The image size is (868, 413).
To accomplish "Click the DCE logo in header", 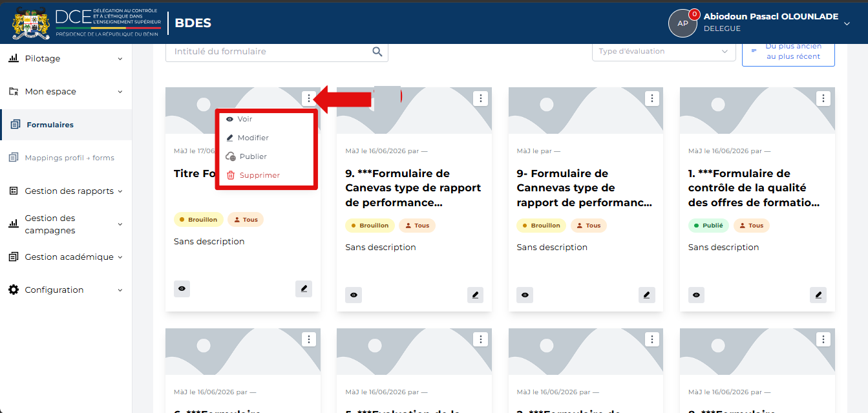I will coord(87,22).
